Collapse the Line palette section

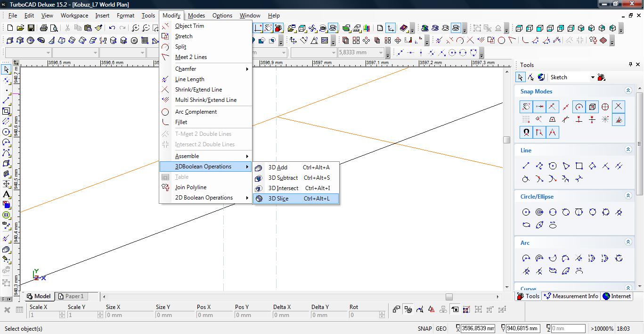coord(628,150)
